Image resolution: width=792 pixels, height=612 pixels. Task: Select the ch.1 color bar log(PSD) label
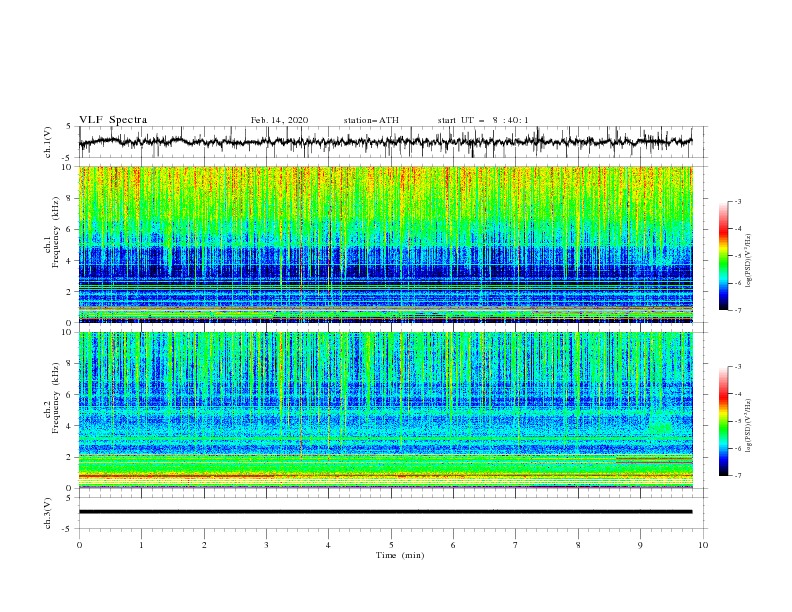749,261
